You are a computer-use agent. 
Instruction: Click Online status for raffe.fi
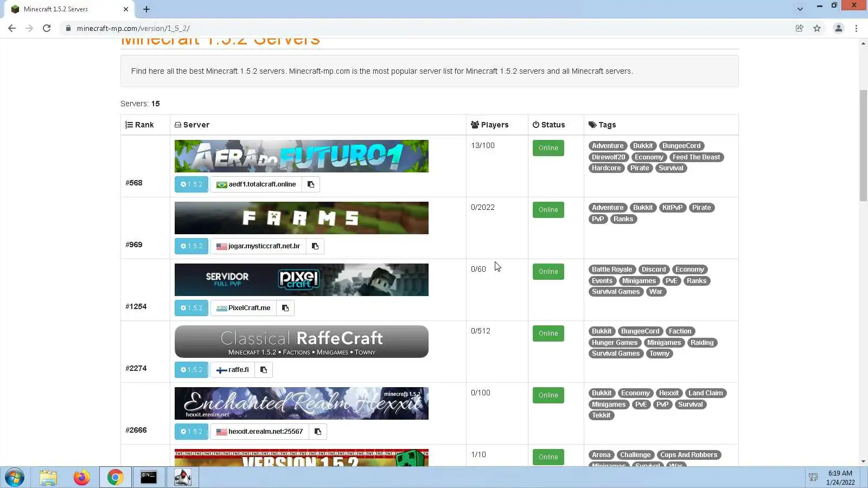tap(548, 333)
